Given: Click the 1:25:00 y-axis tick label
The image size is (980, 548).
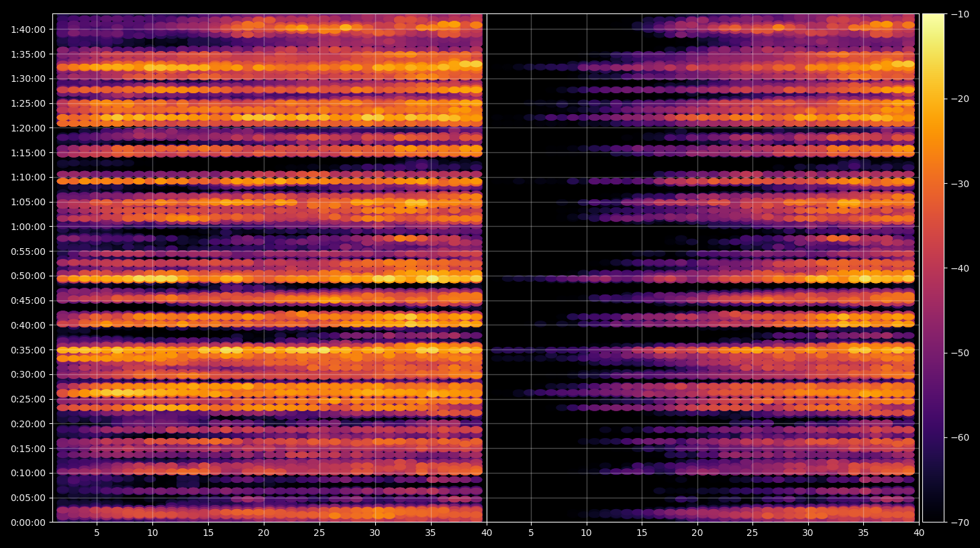Looking at the screenshot, I should click(x=28, y=103).
